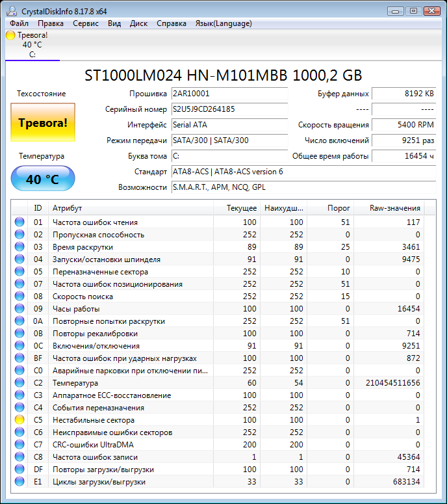Click the status icon for Часы работы
The width and height of the screenshot is (447, 504).
coord(19,308)
